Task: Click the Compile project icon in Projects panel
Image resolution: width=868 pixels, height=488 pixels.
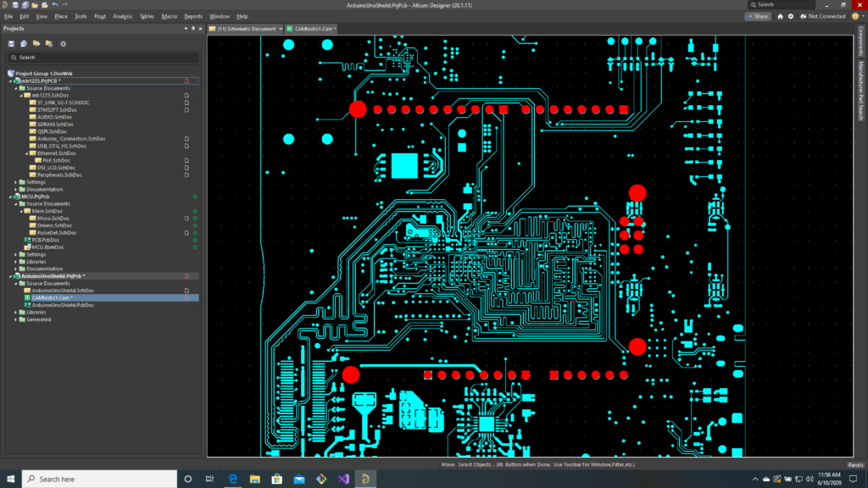Action: (24, 43)
